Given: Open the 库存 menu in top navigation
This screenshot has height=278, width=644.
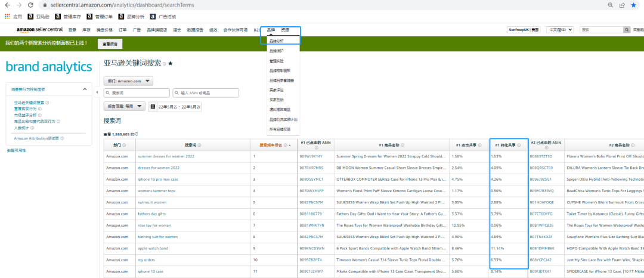Looking at the screenshot, I should pyautogui.click(x=86, y=30).
